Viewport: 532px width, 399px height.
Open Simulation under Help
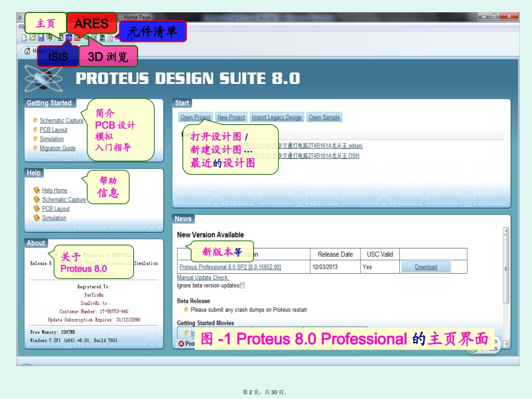(54, 218)
